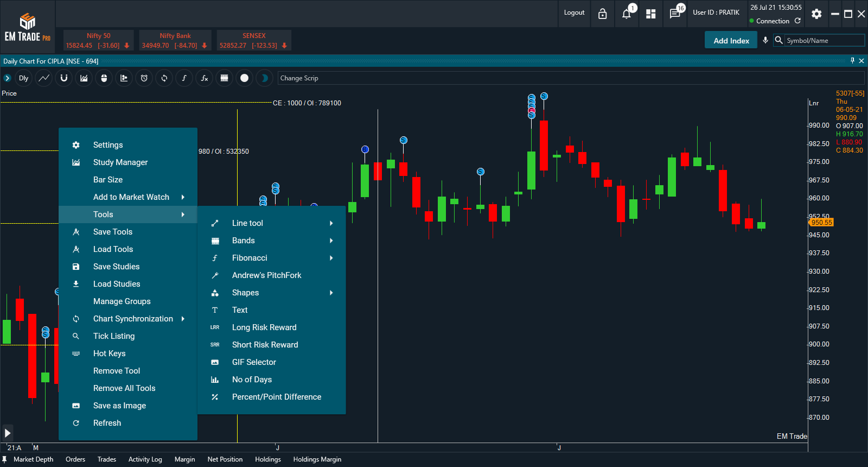Expand the Bands submenu
The image size is (868, 467).
pos(272,241)
